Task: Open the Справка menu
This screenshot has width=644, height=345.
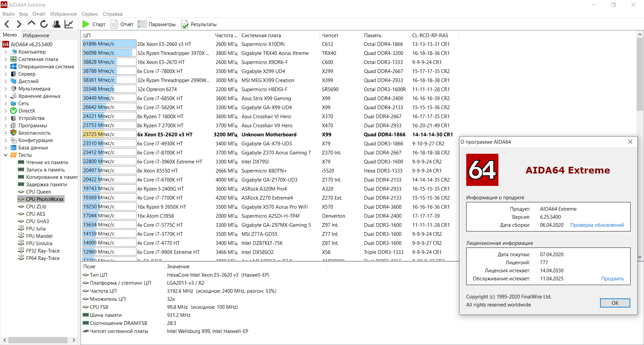Action: (113, 14)
